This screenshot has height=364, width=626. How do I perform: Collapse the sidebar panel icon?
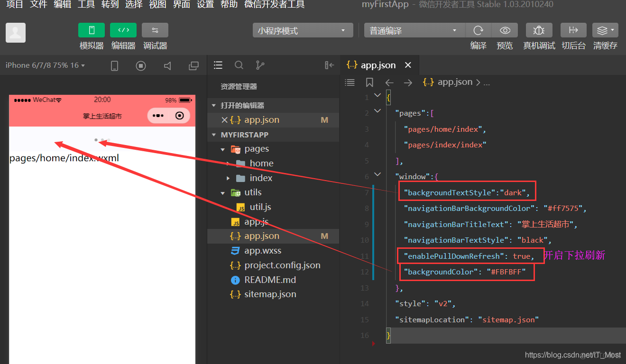tap(329, 65)
